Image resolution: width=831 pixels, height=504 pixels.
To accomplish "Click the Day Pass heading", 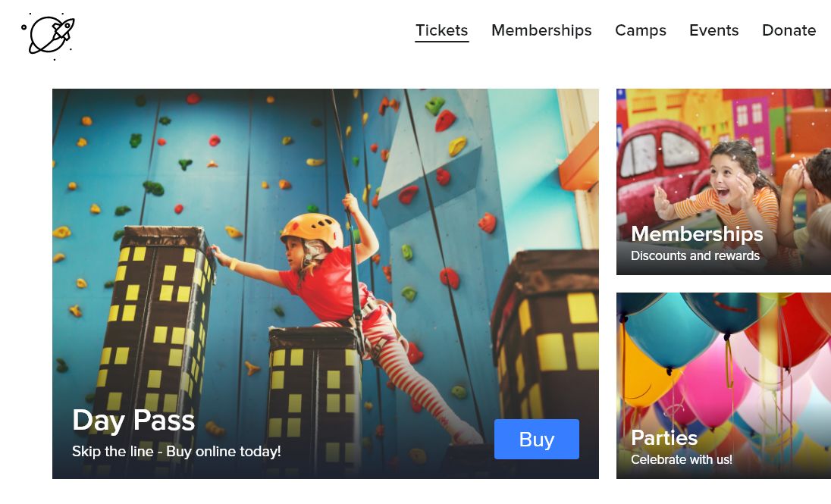I will coord(133,421).
